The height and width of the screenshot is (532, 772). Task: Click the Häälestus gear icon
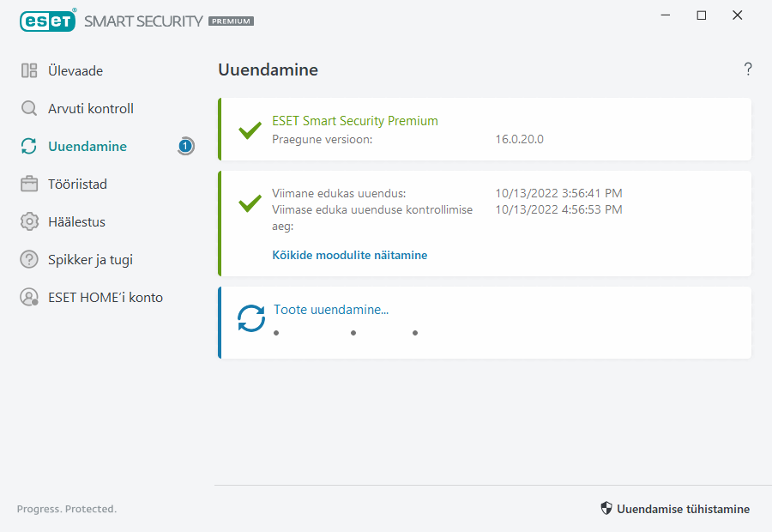(29, 221)
